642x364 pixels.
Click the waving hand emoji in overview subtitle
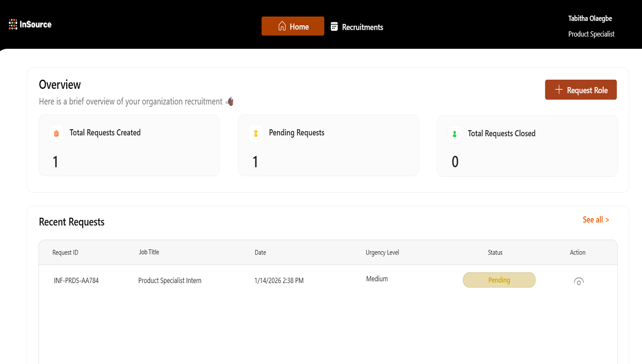pos(230,101)
